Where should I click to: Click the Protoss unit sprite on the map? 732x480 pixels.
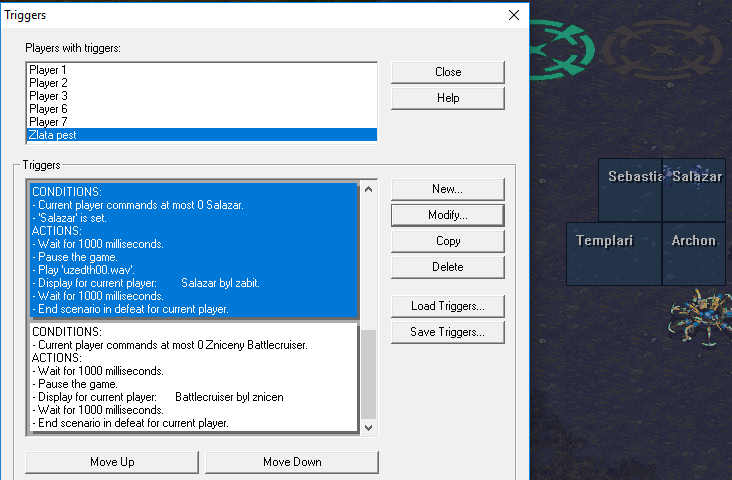point(699,317)
